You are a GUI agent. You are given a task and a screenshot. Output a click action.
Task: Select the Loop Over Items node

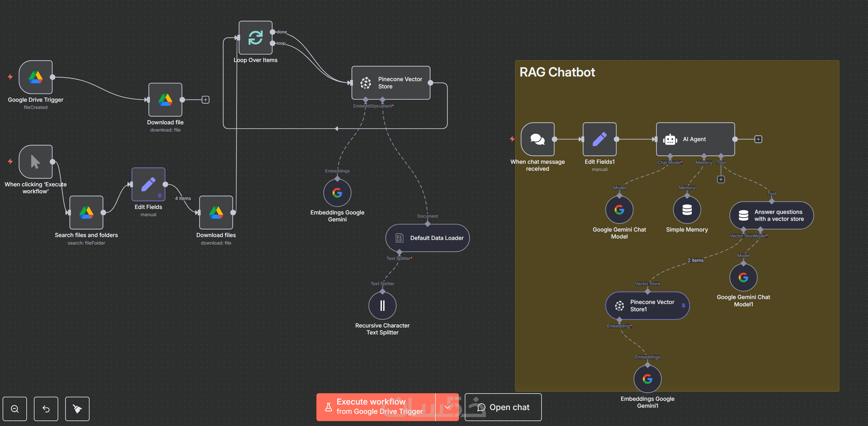256,38
